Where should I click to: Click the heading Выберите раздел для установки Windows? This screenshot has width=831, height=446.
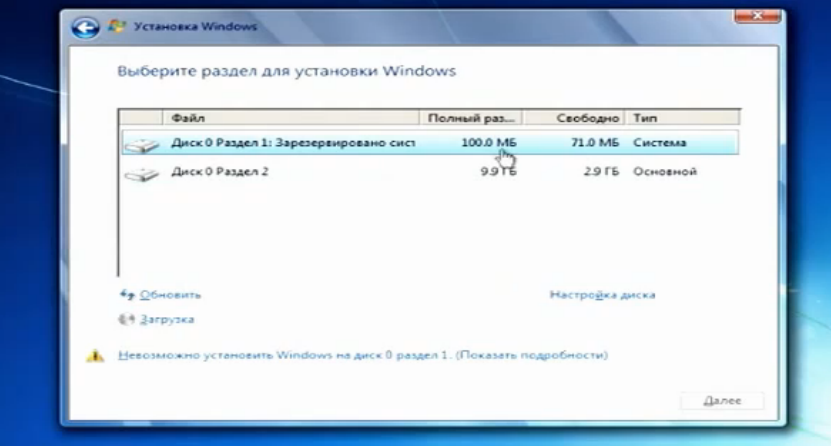click(286, 71)
